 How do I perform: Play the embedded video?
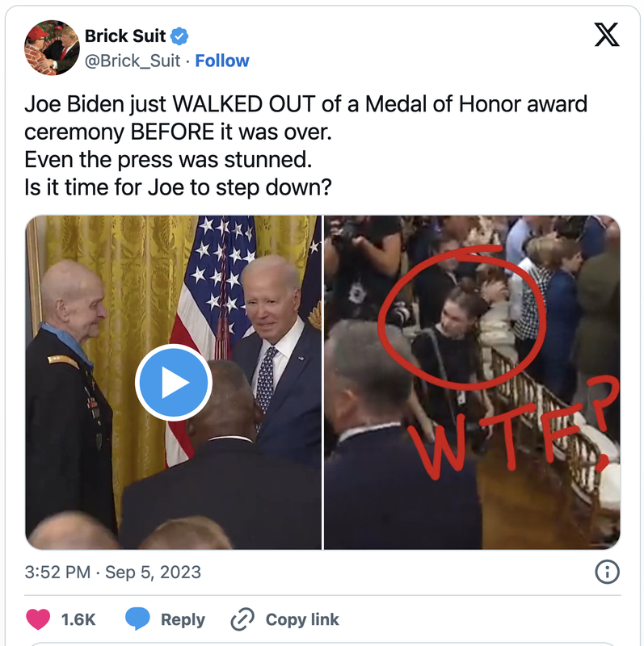174,383
